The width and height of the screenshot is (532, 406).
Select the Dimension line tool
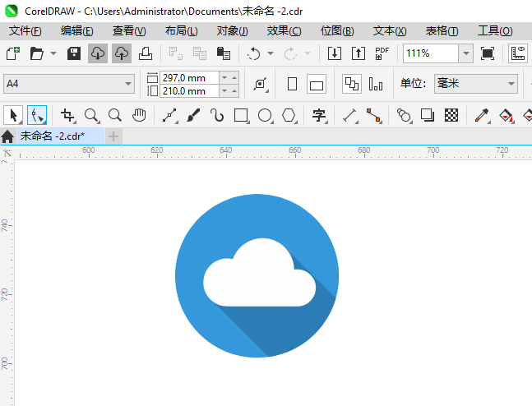click(349, 115)
